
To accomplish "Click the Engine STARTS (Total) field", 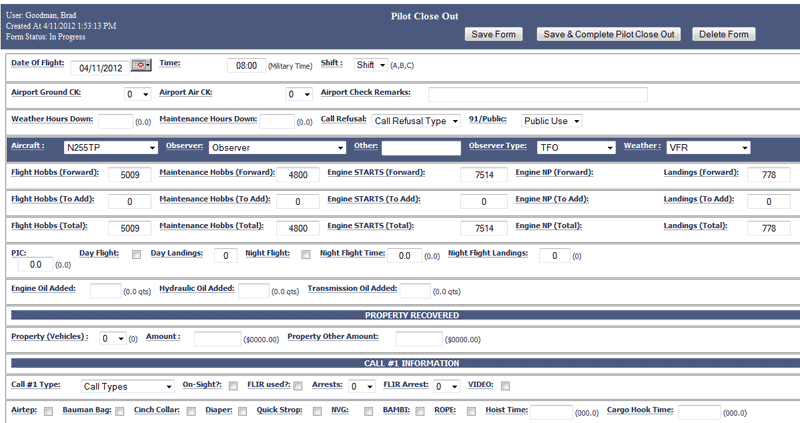I will 484,228.
